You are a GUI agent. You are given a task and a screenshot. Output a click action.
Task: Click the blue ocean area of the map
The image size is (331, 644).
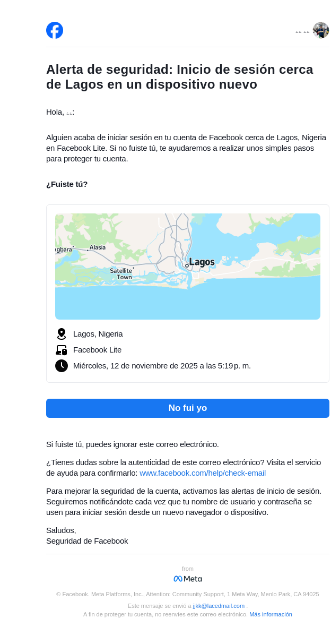click(188, 303)
